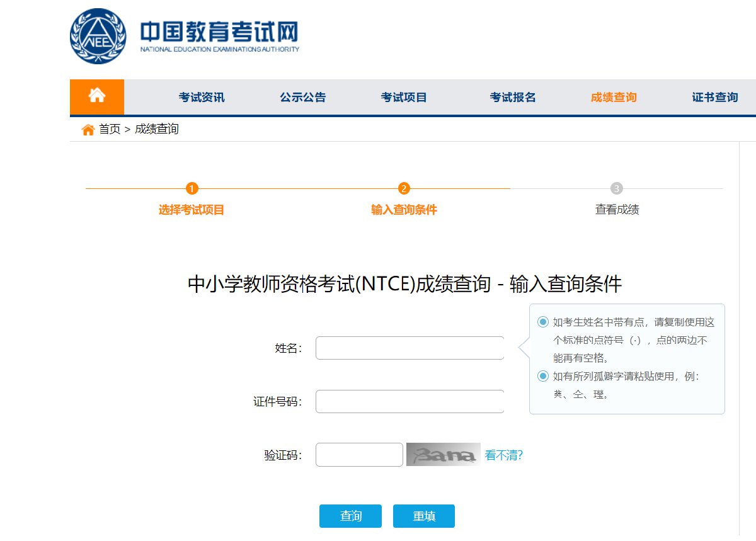Click step 2 circle marker
The height and width of the screenshot is (541, 756).
tap(404, 188)
